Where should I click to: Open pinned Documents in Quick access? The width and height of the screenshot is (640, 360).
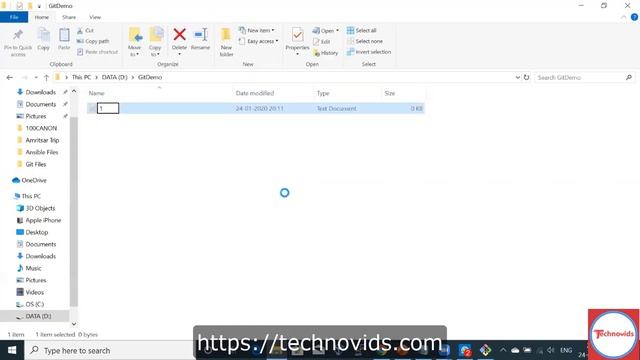pyautogui.click(x=40, y=104)
